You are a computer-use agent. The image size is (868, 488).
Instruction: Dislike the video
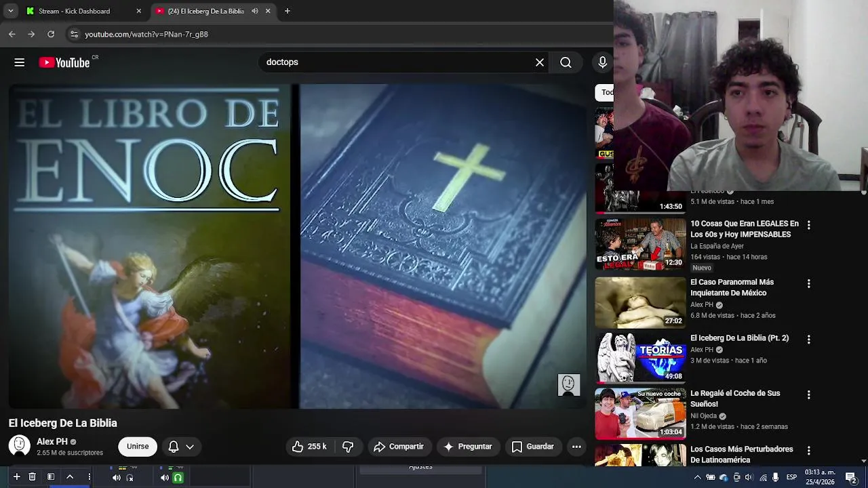(348, 447)
